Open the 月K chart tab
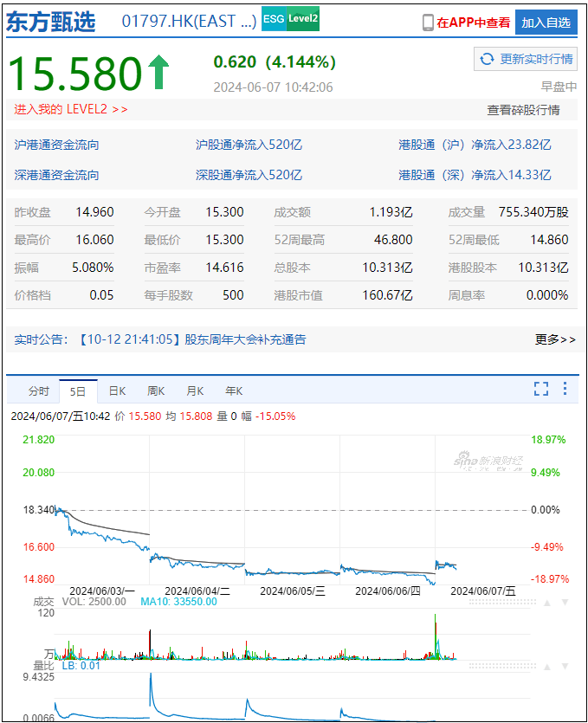Screen dimensions: 588x723 click(x=195, y=391)
